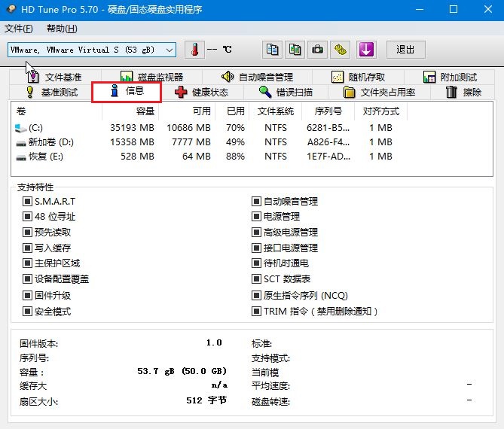Switch to the 基准测试 tab

coord(51,93)
